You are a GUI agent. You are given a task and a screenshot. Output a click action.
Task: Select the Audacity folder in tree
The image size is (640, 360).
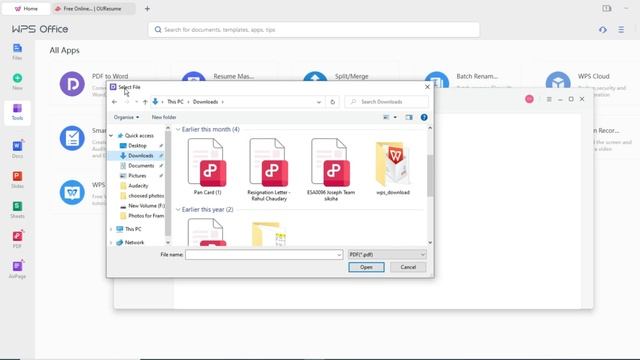coord(138,186)
